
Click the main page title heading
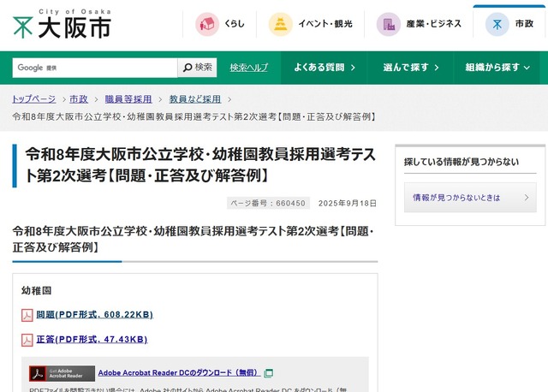point(200,164)
